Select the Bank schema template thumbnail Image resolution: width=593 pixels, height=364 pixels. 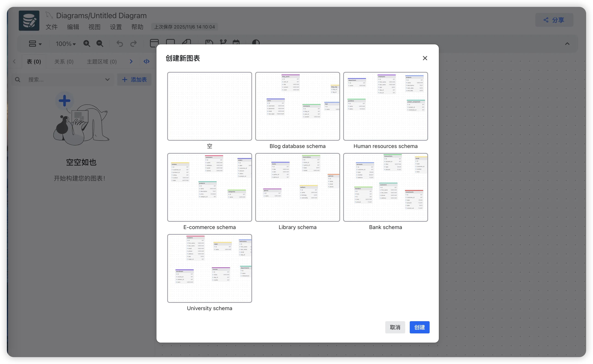pos(385,187)
